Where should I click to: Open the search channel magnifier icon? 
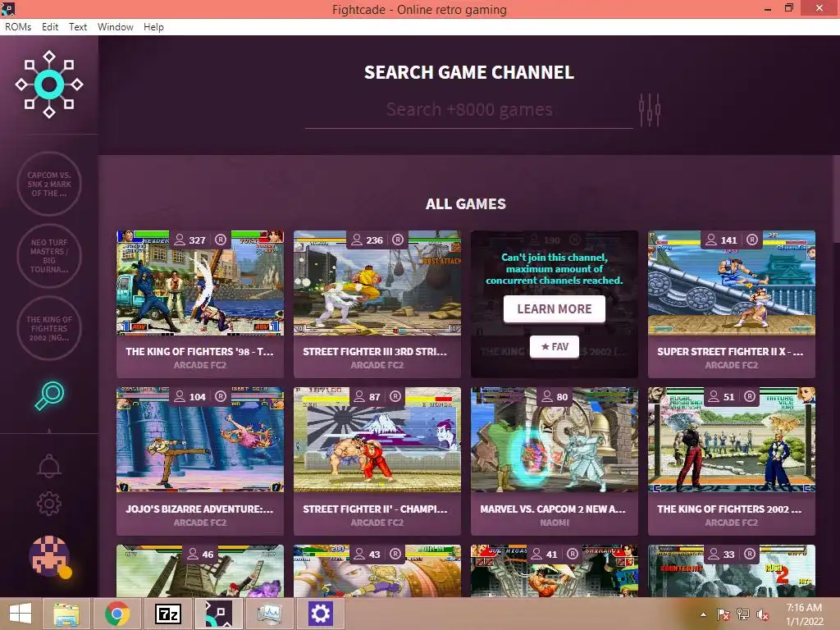point(49,395)
